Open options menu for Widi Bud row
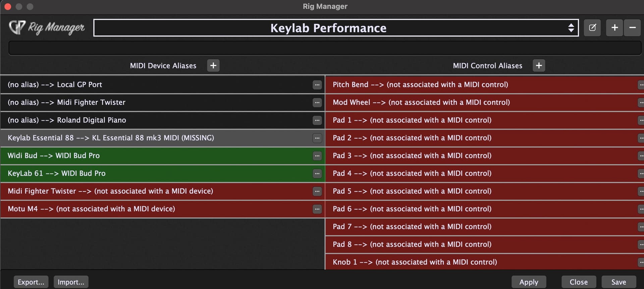 click(317, 156)
